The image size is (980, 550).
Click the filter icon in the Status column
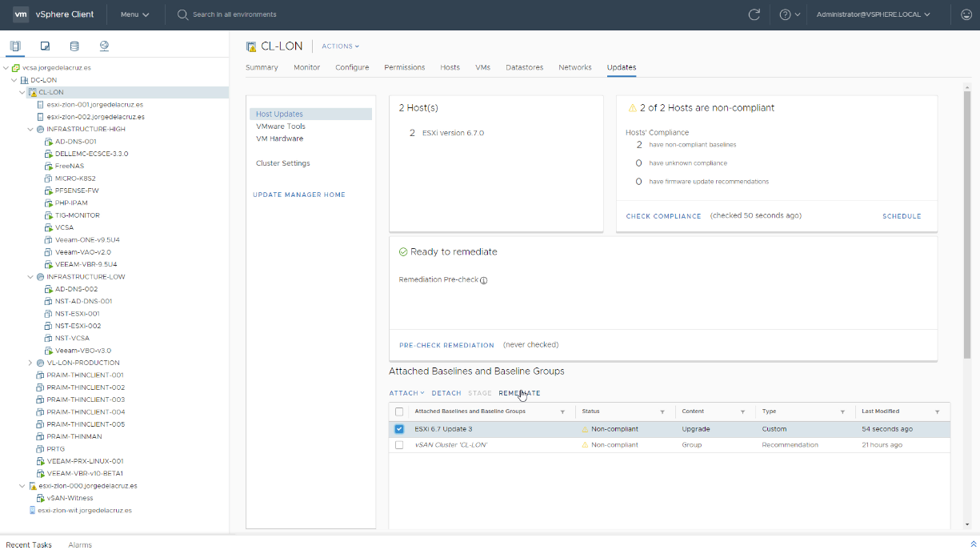[x=662, y=411]
